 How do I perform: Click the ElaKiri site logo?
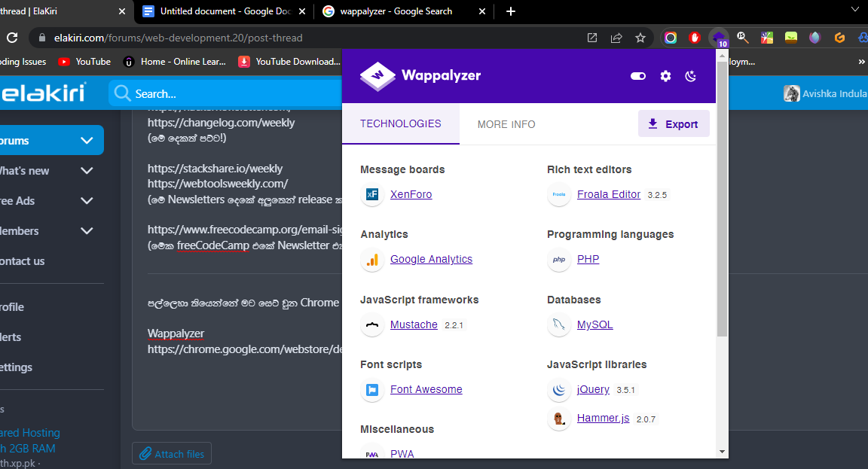click(x=43, y=93)
